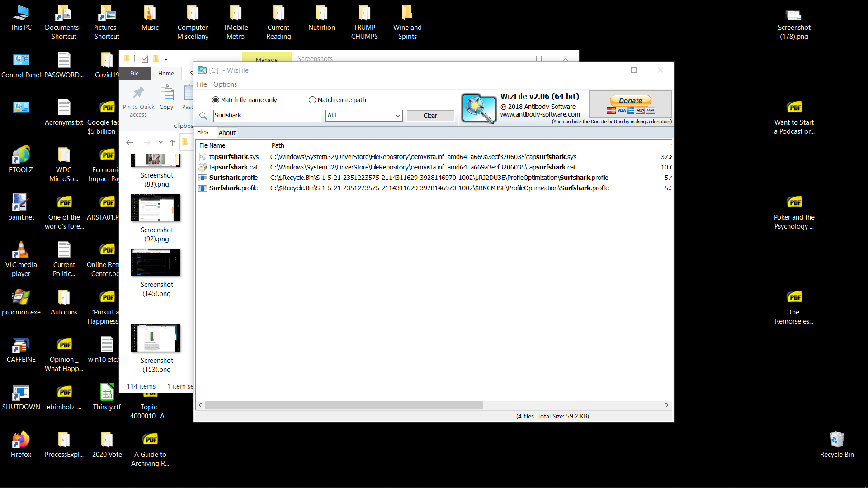This screenshot has height=488, width=868.
Task: Open WizFile File menu
Action: tap(202, 84)
